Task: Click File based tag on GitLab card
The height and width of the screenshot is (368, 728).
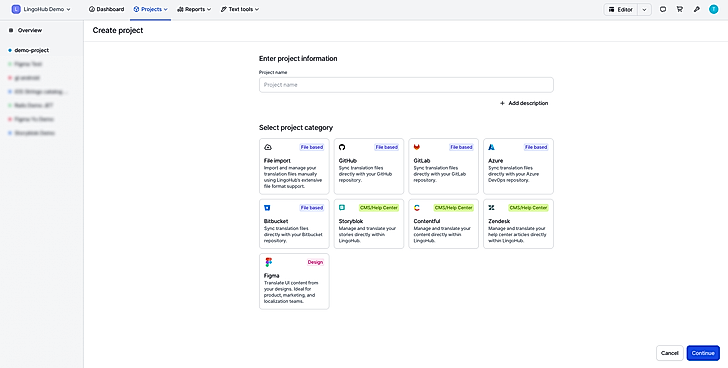Action: (x=461, y=147)
